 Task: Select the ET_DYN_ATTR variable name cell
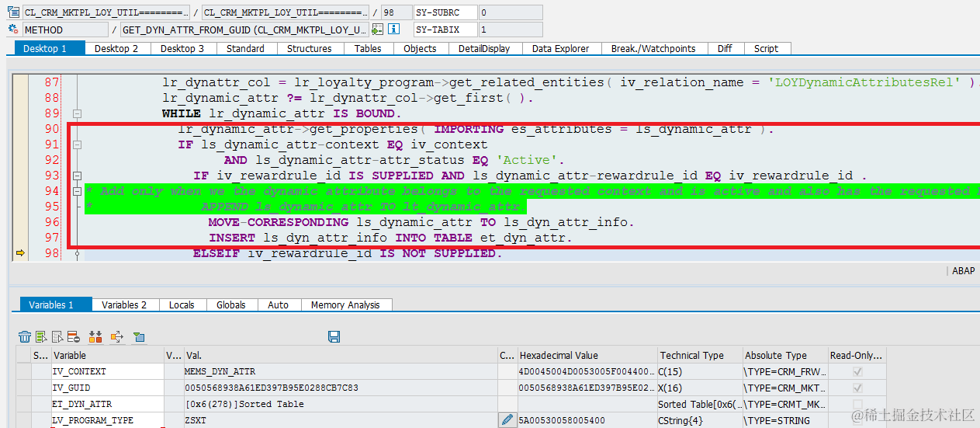click(x=108, y=404)
